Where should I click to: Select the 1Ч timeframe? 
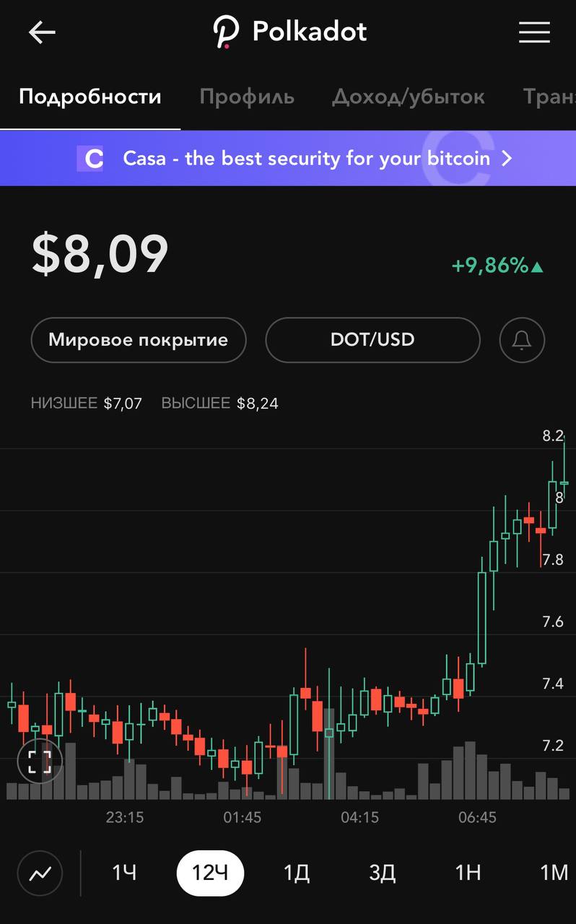(124, 873)
